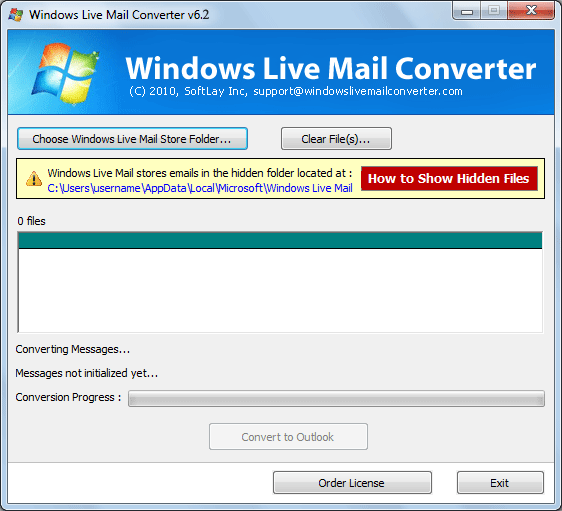This screenshot has height=511, width=562.
Task: Exit the application
Action: 500,483
